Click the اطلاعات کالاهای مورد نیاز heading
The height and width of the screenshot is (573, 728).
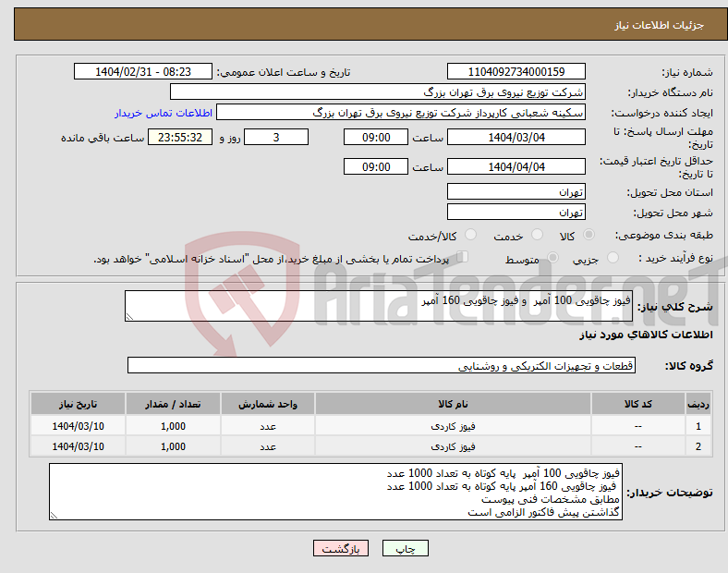[646, 335]
